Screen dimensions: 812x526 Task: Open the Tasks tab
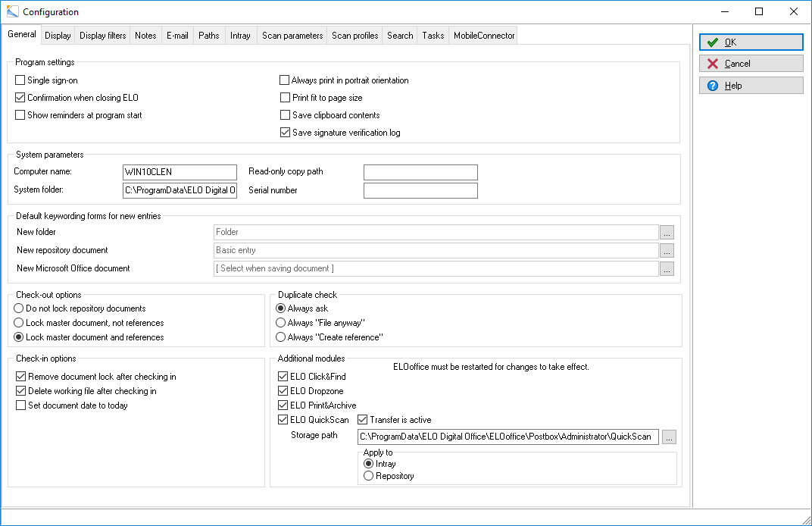click(x=433, y=35)
